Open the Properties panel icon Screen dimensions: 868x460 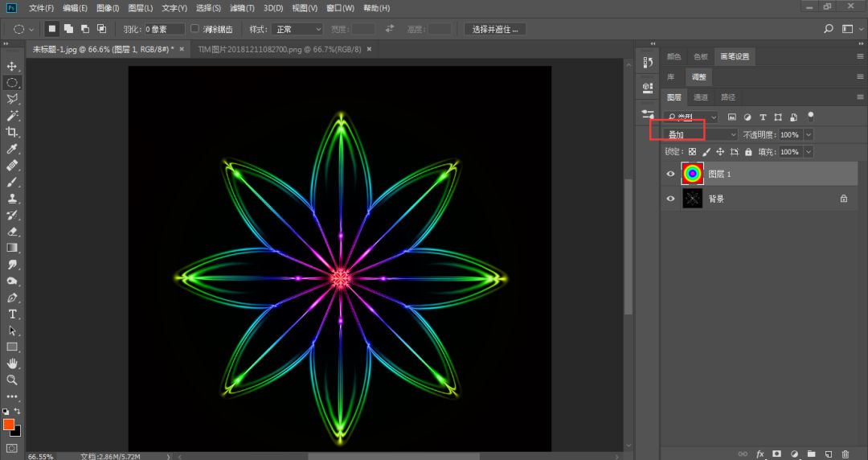(648, 113)
